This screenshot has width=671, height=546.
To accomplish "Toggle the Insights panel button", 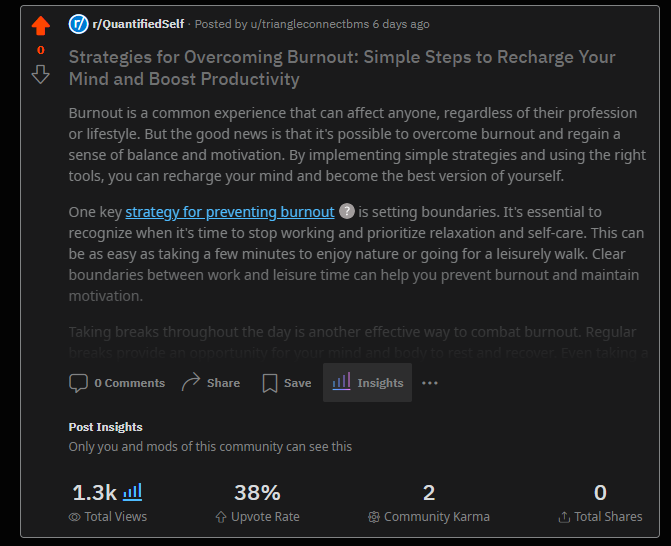I will (x=367, y=383).
